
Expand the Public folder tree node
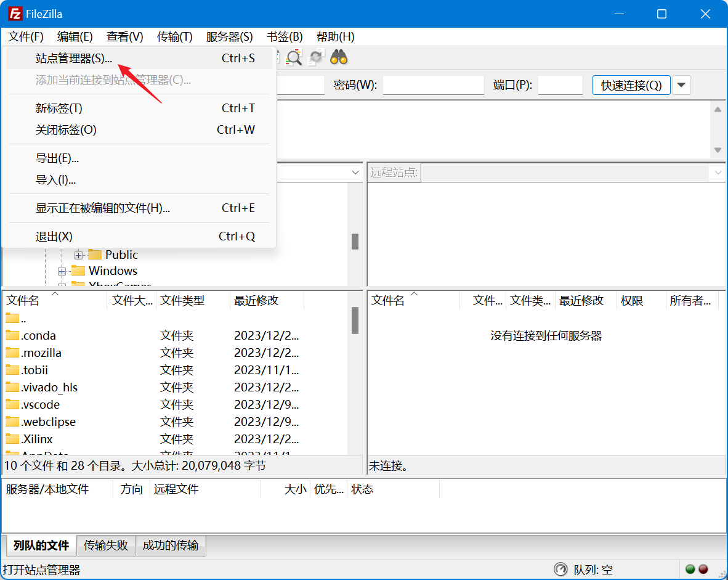(78, 255)
